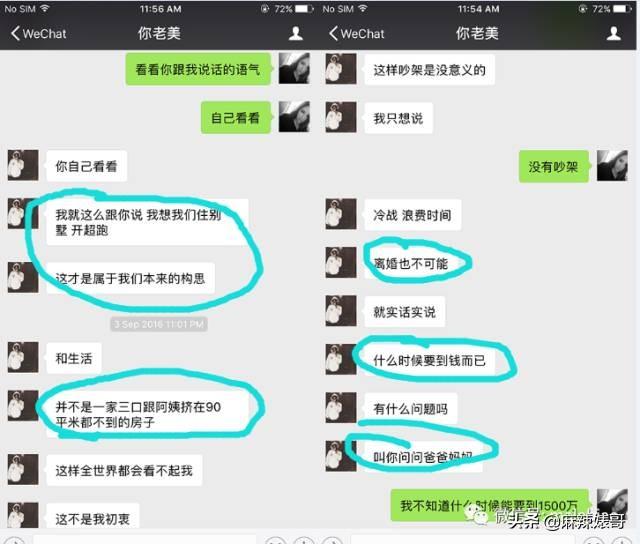Screen dimensions: 640x544
Task: Tap contact avatar beside 和生活
Action: (23, 357)
